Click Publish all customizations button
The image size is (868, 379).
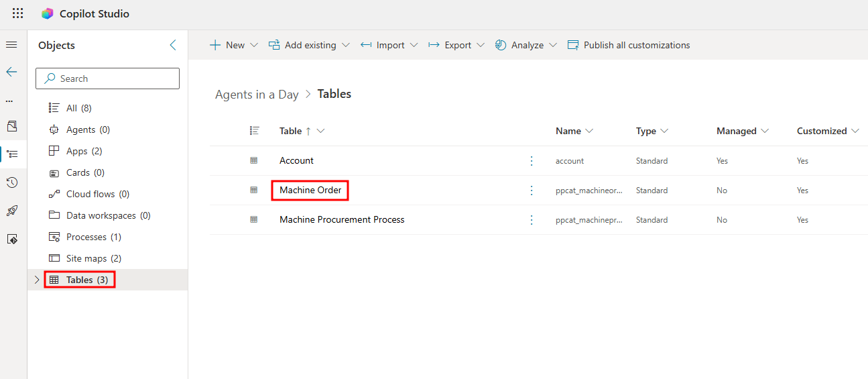629,45
